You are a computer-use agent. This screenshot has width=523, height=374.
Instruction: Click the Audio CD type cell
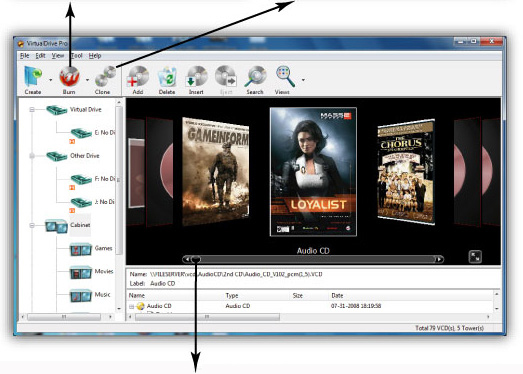[238, 306]
